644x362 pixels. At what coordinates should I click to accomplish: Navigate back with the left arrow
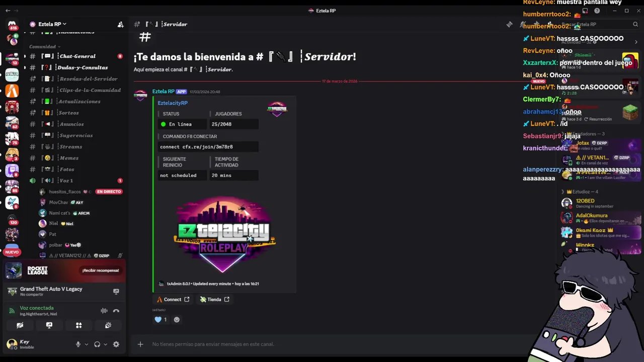tap(8, 11)
